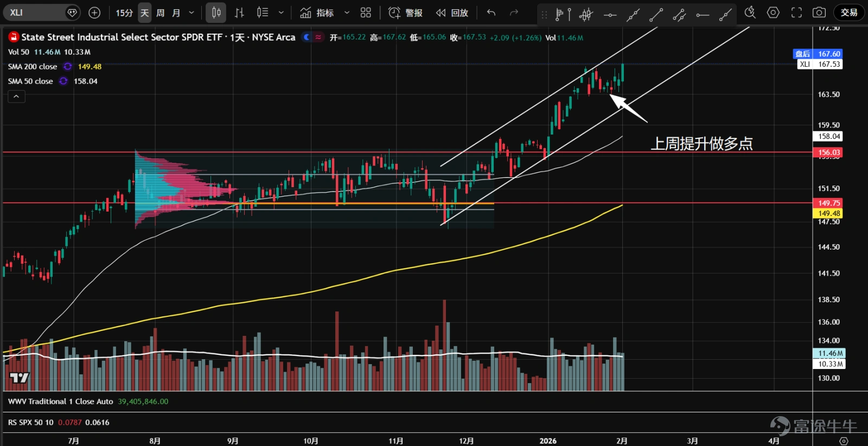Click the XLI 167.53 price label
This screenshot has height=446, width=868.
click(x=820, y=64)
